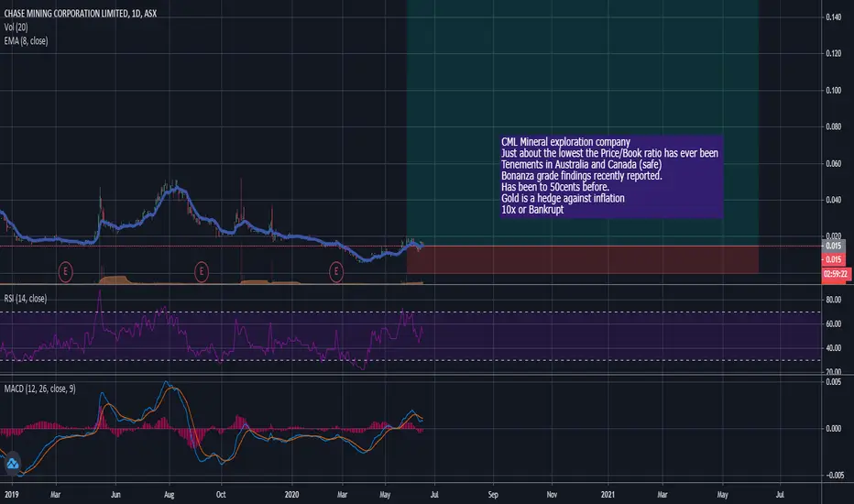854x504 pixels.
Task: Click the RSI 60.00 axis label
Action: pos(833,323)
